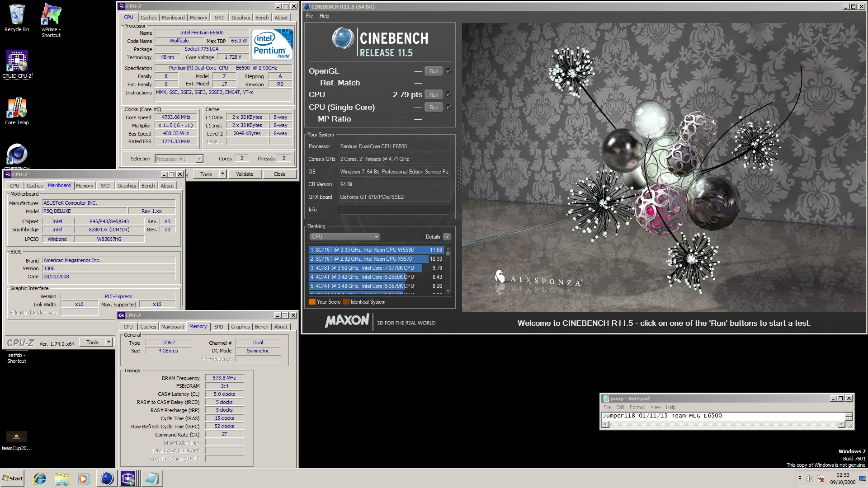Click the Notepad horizontal scrollbar right arrow
868x488 pixels.
(841, 424)
